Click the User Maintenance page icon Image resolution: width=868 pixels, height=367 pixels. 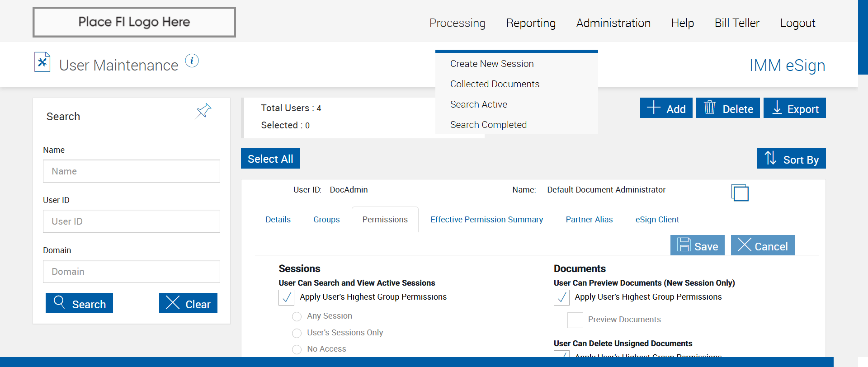[42, 62]
